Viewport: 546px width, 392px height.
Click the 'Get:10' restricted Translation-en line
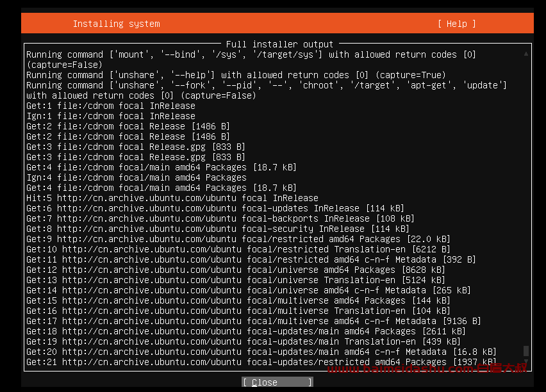pyautogui.click(x=238, y=249)
